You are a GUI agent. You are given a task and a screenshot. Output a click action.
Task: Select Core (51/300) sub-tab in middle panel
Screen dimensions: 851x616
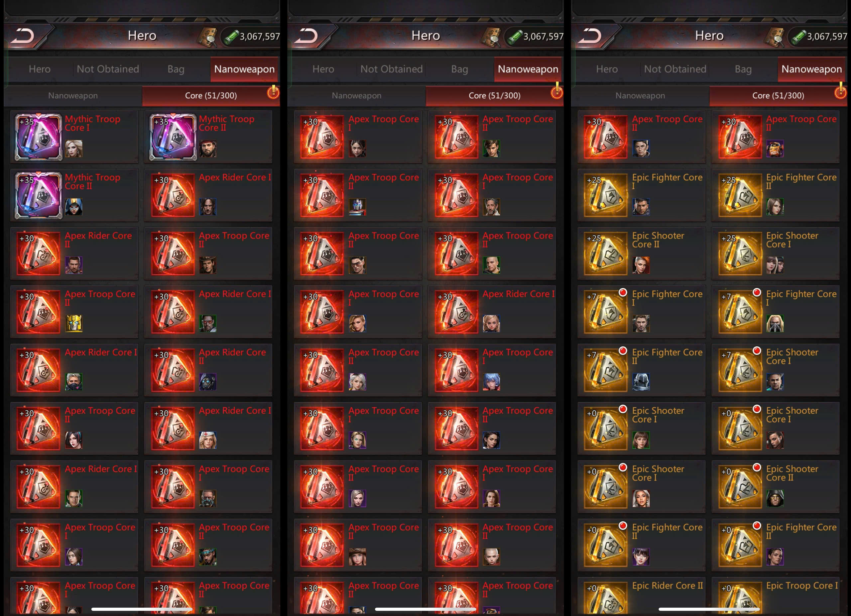(x=494, y=96)
